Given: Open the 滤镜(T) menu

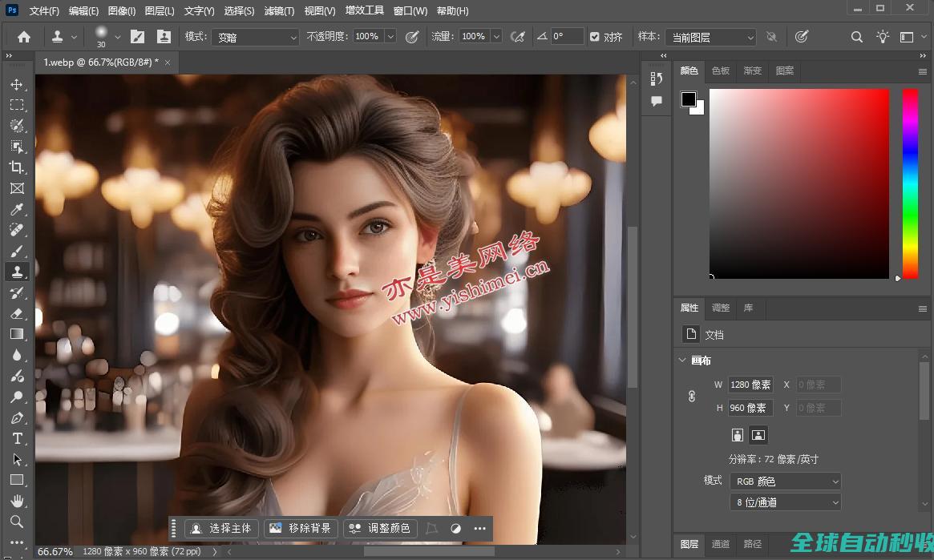Looking at the screenshot, I should [x=278, y=11].
